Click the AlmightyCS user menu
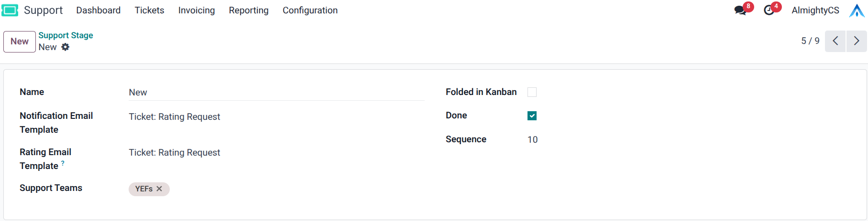Image resolution: width=868 pixels, height=221 pixels. tap(815, 10)
